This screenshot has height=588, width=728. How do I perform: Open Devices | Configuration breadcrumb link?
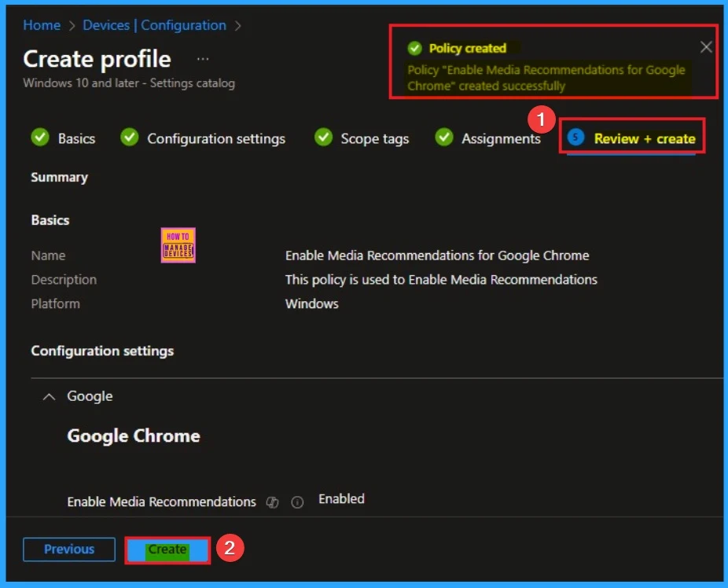coord(154,25)
